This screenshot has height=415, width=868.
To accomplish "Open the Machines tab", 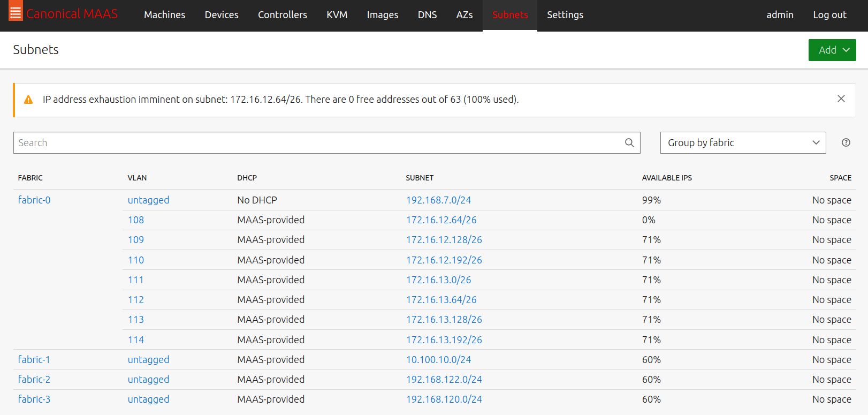I will pos(164,15).
